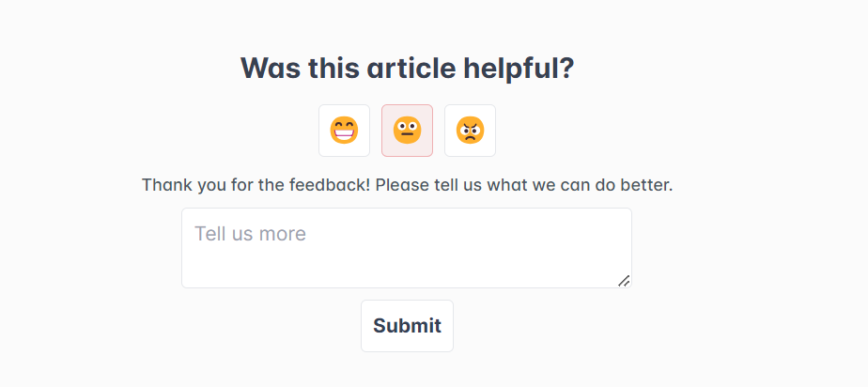Click the "Thank you for the feedback!" message

tap(256, 184)
